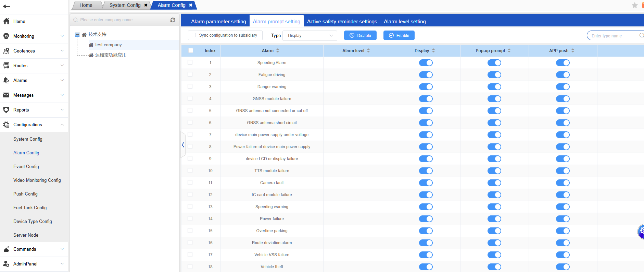The height and width of the screenshot is (272, 644).
Task: Collapse the 技术支持 tree node
Action: click(77, 35)
